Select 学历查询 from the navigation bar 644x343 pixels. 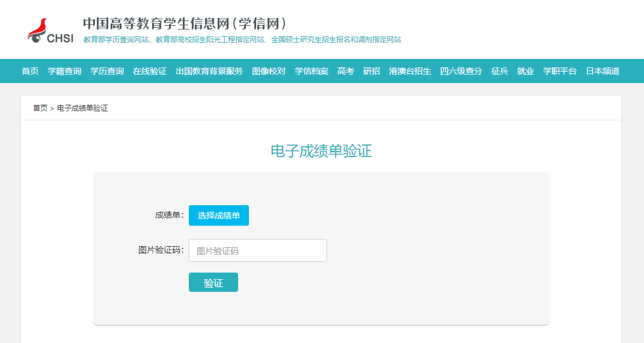tap(107, 71)
